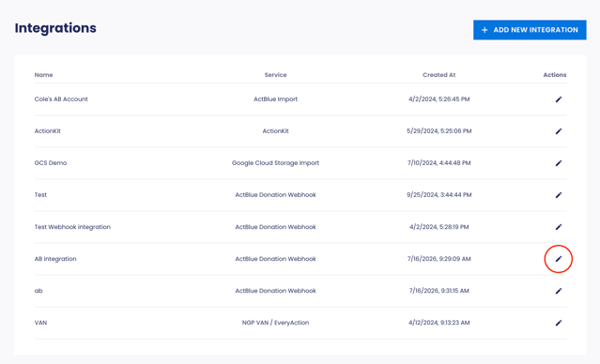Image resolution: width=600 pixels, height=364 pixels.
Task: Click the 9/25/2024, 3:44:44 PM date
Action: 438,194
